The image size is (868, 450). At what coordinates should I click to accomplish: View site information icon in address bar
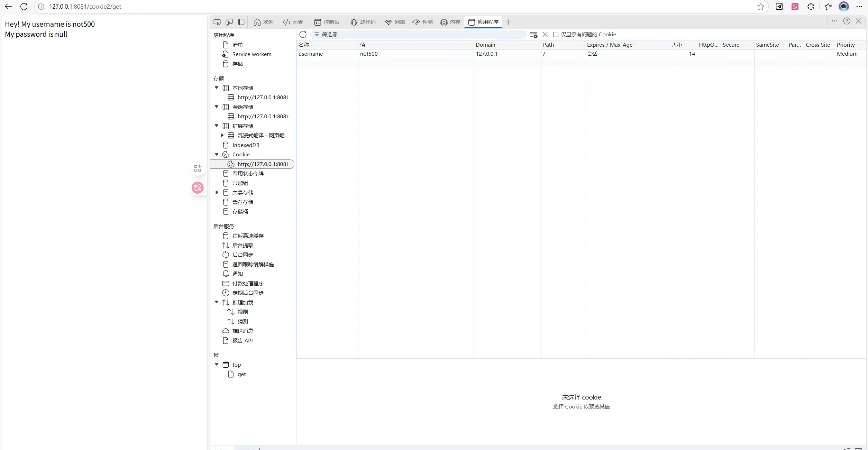[41, 7]
